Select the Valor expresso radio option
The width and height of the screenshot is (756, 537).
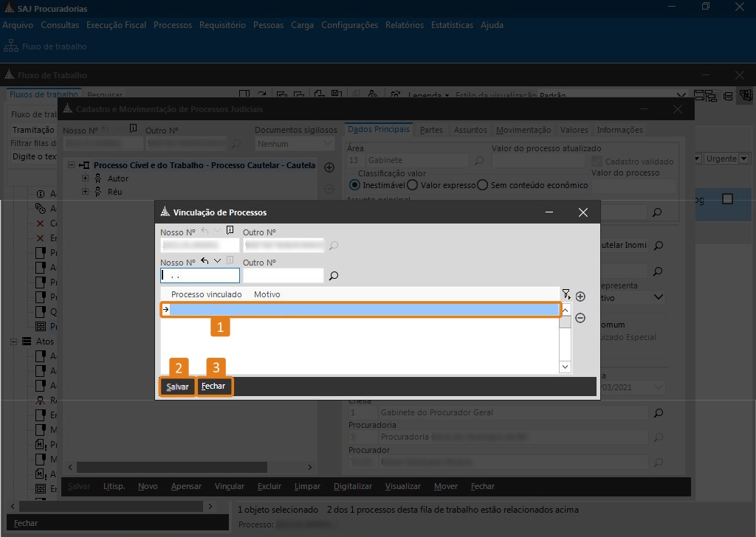(x=412, y=185)
